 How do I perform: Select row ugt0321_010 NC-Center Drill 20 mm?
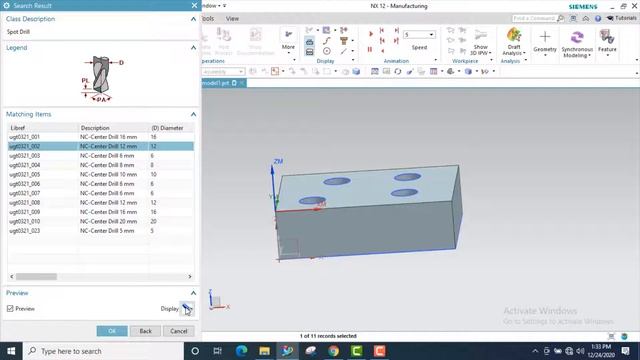click(x=101, y=222)
